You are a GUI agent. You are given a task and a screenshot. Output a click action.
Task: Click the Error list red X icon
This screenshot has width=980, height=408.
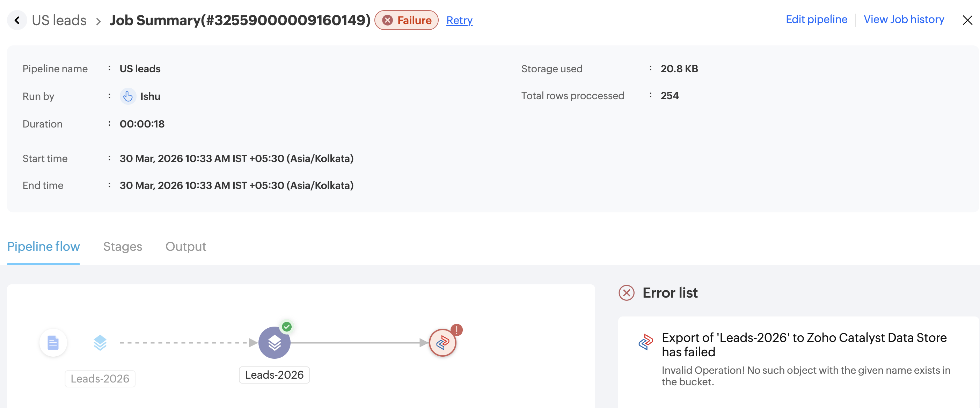(626, 293)
